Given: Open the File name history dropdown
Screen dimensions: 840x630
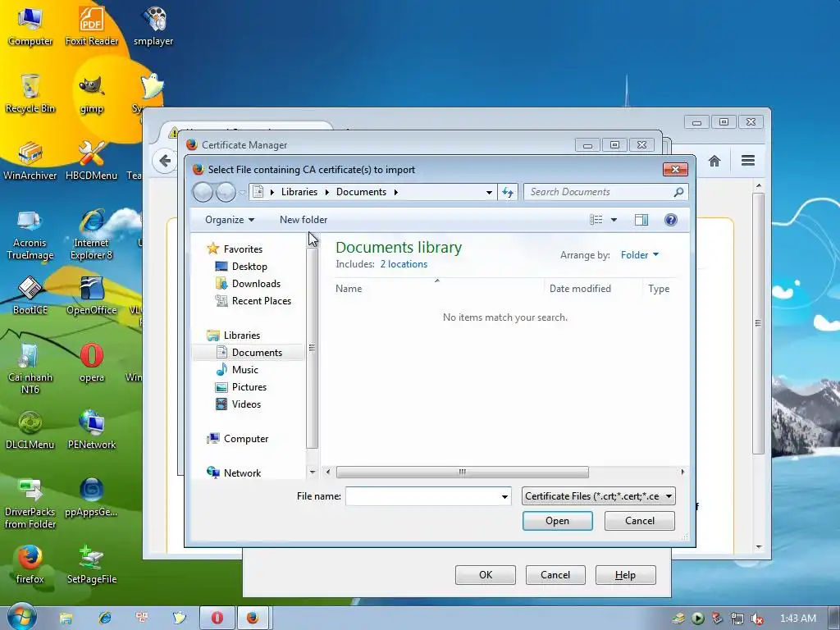Looking at the screenshot, I should tap(504, 496).
